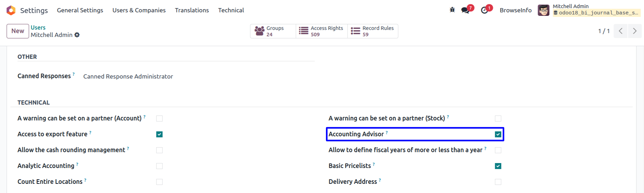Open the BrowseInfo company switcher
This screenshot has height=193, width=644.
click(515, 10)
